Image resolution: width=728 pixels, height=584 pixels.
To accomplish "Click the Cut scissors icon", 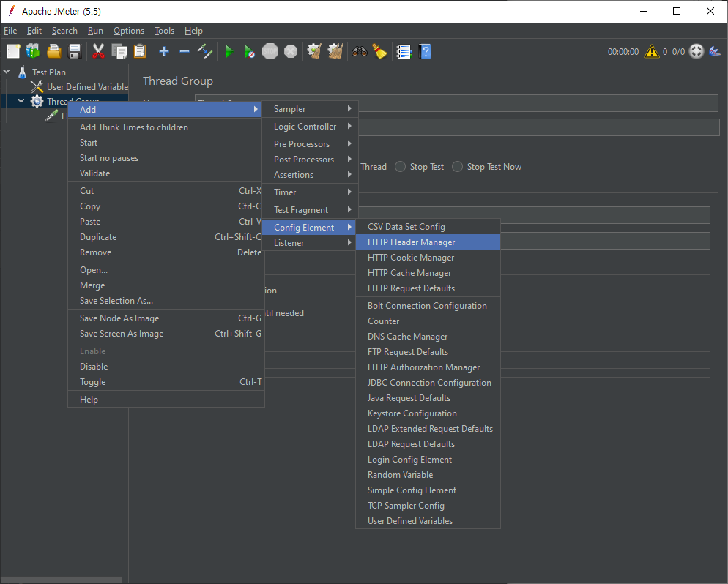I will click(98, 51).
